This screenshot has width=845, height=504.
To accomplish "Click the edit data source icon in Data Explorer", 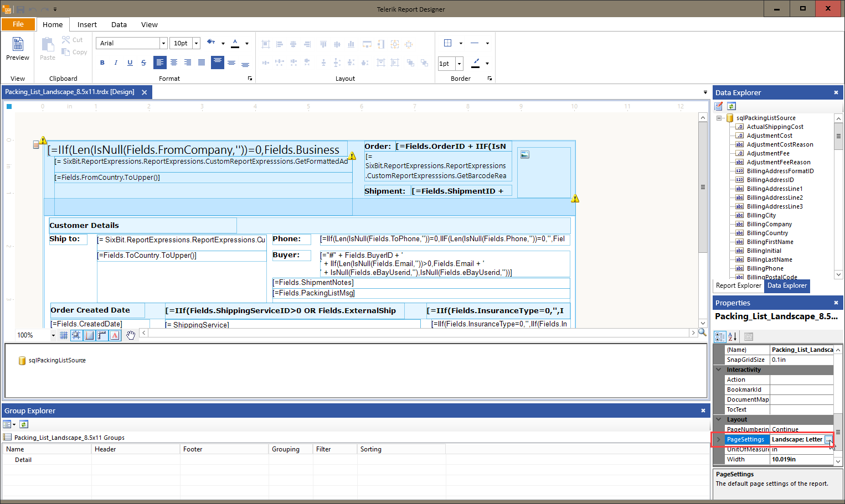I will click(x=719, y=106).
